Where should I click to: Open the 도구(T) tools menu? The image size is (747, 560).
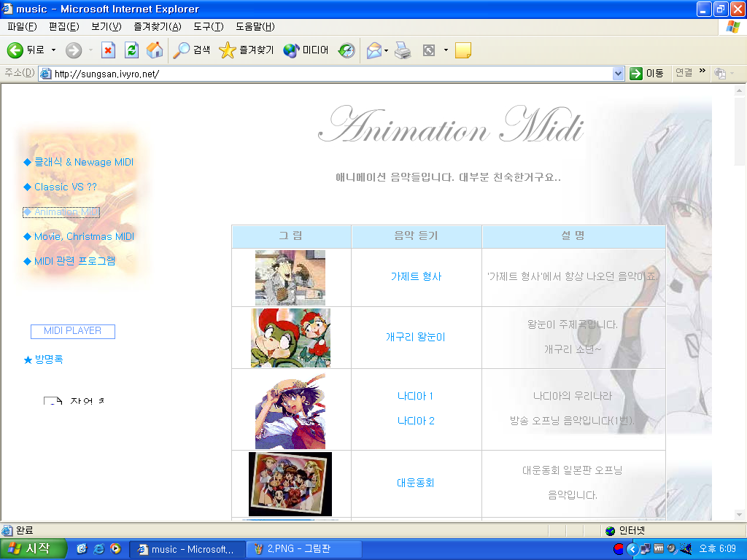[x=208, y=27]
